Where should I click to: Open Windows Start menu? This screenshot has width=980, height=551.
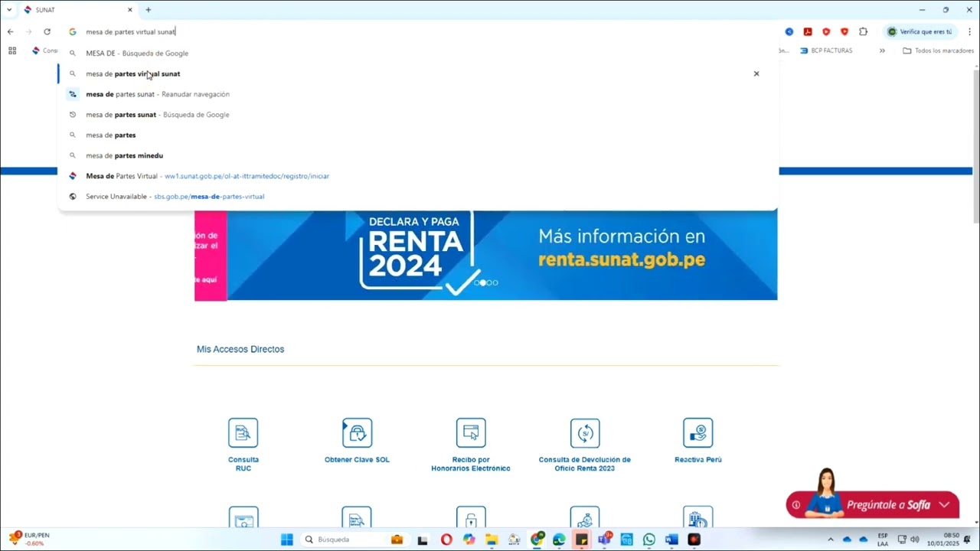[x=287, y=540]
